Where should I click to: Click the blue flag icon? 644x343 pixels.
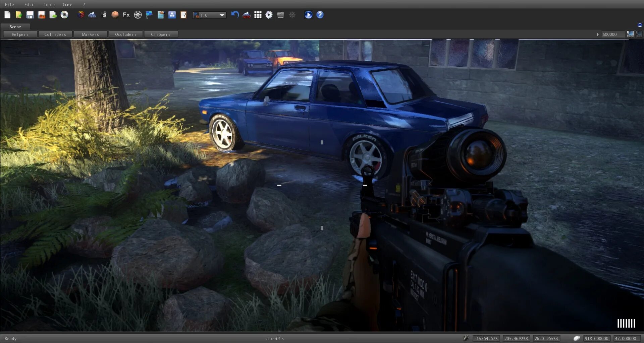pyautogui.click(x=149, y=15)
